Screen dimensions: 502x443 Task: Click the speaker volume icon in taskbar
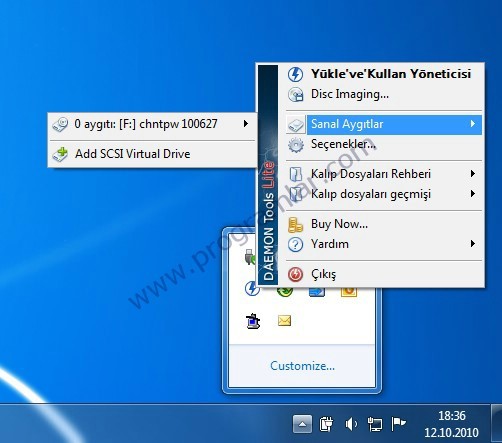tap(350, 424)
